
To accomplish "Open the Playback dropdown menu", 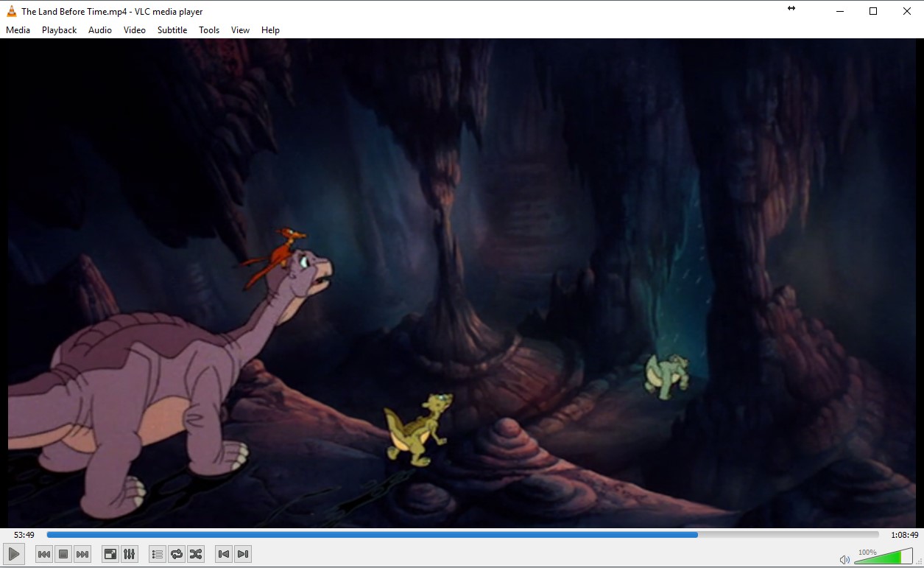I will click(59, 30).
